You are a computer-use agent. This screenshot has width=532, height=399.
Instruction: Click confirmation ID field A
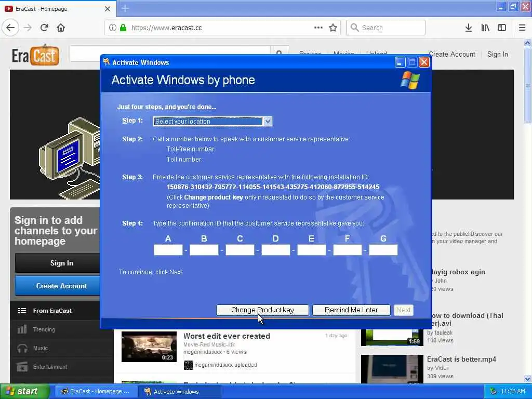[x=168, y=250]
